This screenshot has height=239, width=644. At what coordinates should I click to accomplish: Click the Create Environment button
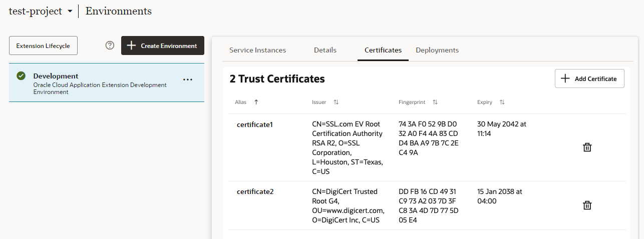click(x=163, y=45)
